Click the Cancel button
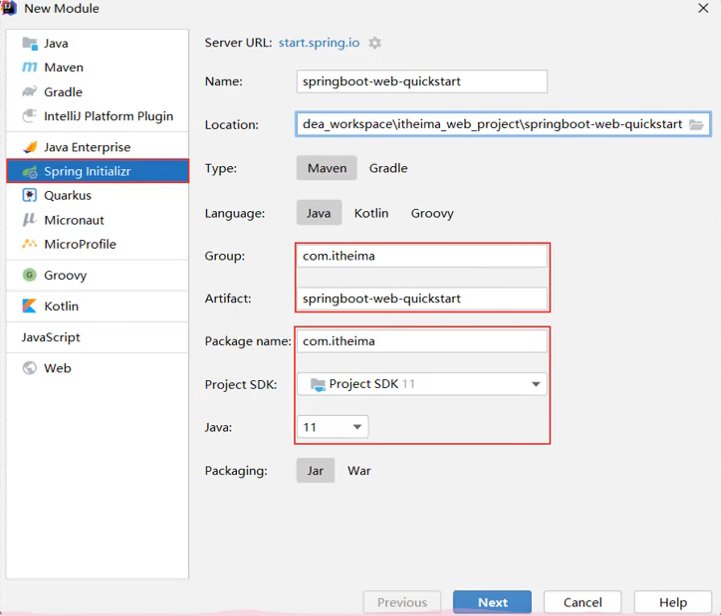 pos(583,602)
